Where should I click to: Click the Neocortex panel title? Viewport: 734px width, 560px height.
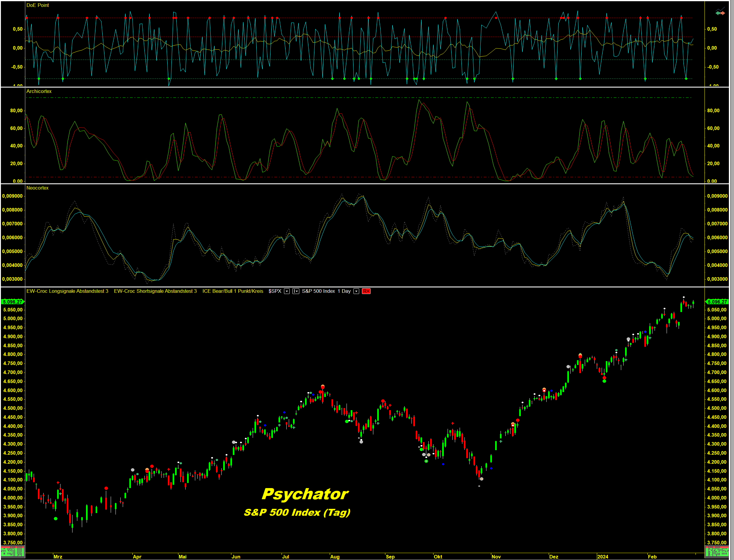click(x=38, y=188)
